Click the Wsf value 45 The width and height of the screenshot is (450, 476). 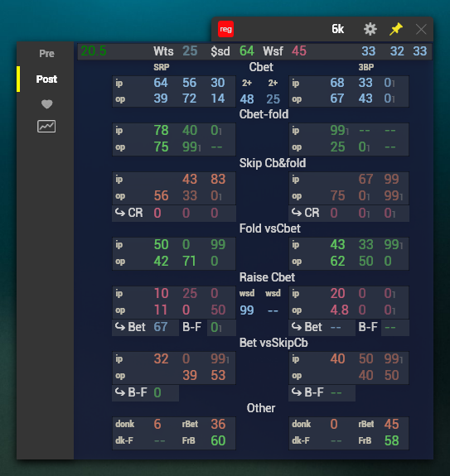pos(299,51)
